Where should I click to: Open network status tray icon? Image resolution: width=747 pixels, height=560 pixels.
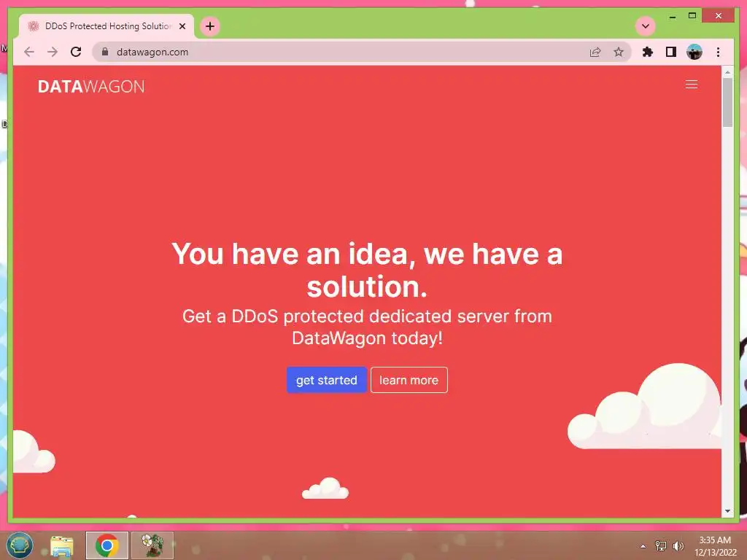(x=661, y=546)
